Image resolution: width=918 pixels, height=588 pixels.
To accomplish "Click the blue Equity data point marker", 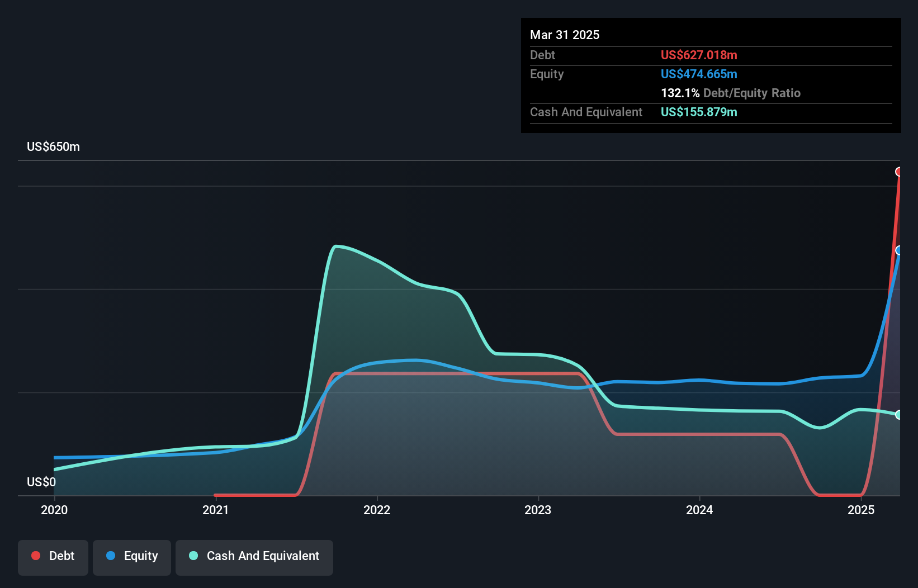I will (899, 250).
